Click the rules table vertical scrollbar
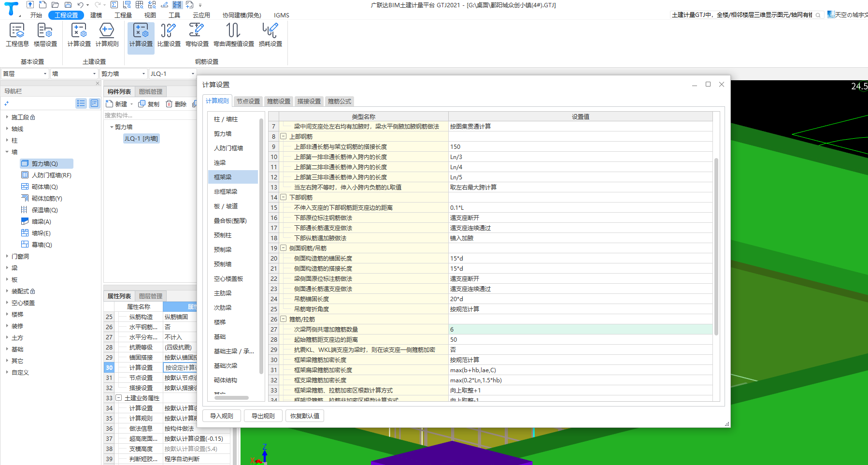The image size is (868, 465). 716,247
